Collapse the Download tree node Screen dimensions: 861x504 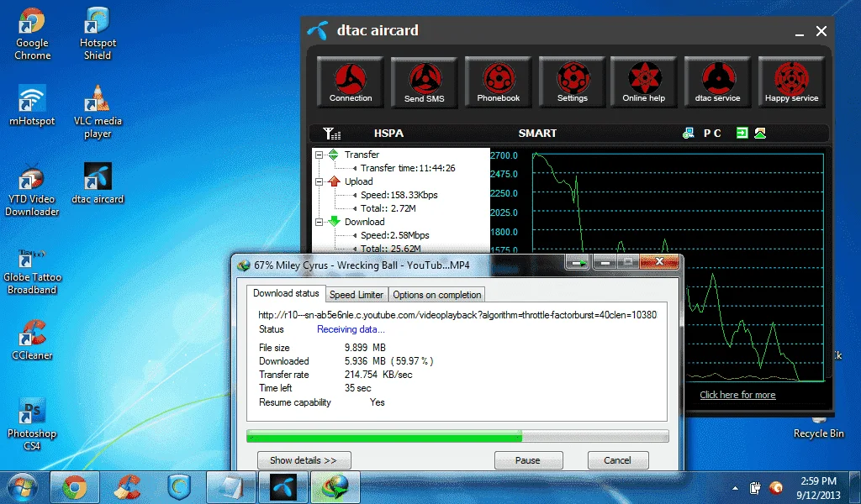[319, 222]
